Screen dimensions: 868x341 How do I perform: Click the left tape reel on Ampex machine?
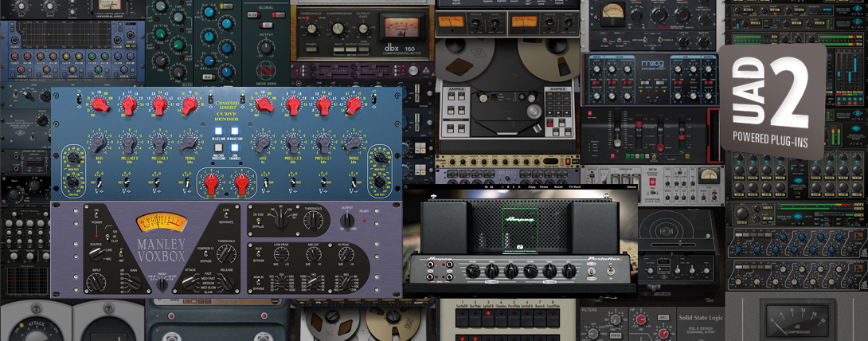[466, 60]
